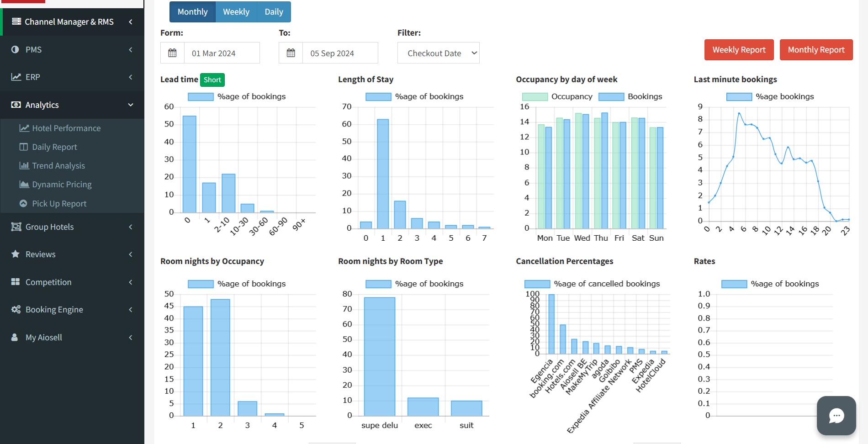Viewport: 868px width, 444px height.
Task: Switch to the Daily view tab
Action: pos(274,12)
